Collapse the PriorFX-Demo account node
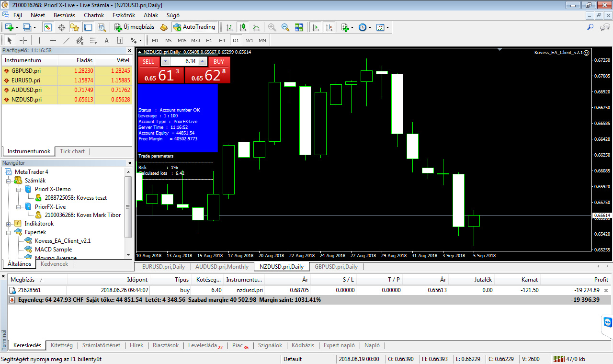 [19, 189]
